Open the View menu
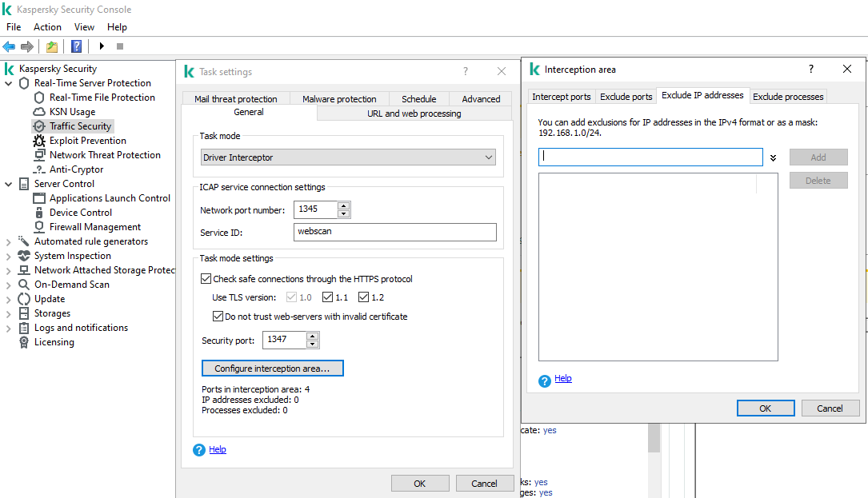The height and width of the screenshot is (498, 868). click(x=84, y=27)
